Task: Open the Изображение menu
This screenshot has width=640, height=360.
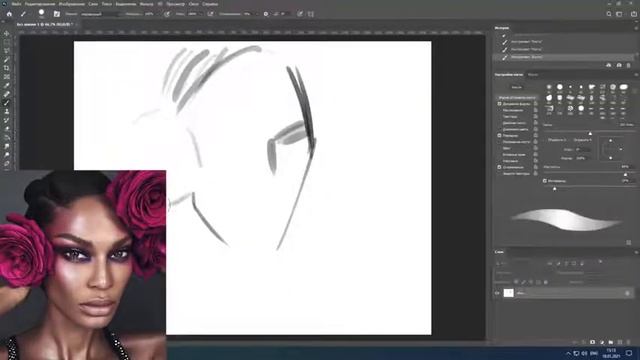Action: click(x=71, y=4)
